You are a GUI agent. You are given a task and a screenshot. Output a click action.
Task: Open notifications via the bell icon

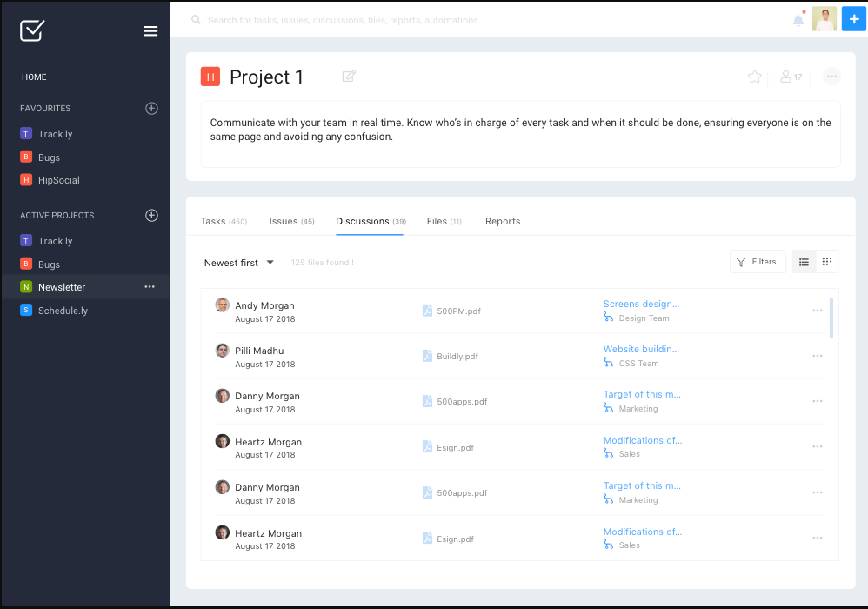798,18
